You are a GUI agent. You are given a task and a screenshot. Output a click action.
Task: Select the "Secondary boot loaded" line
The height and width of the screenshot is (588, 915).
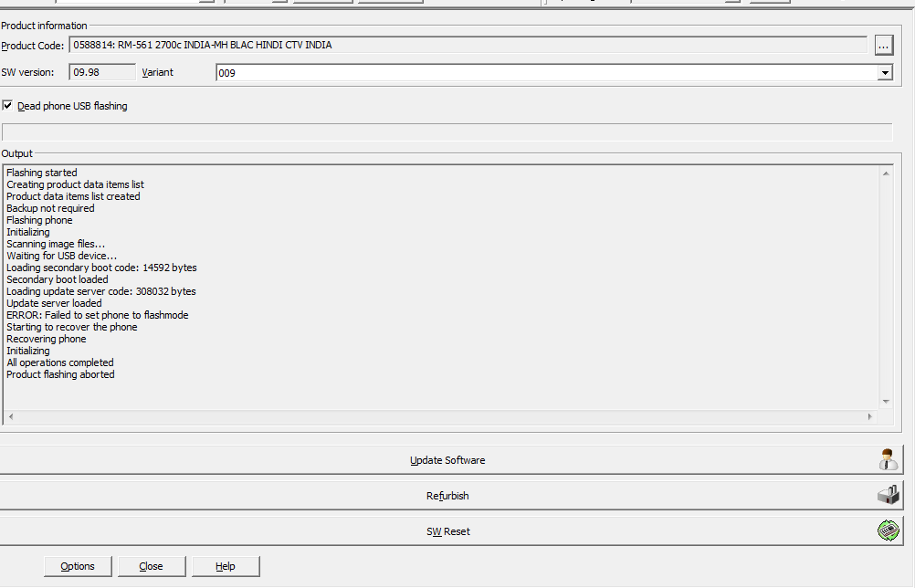pos(58,279)
